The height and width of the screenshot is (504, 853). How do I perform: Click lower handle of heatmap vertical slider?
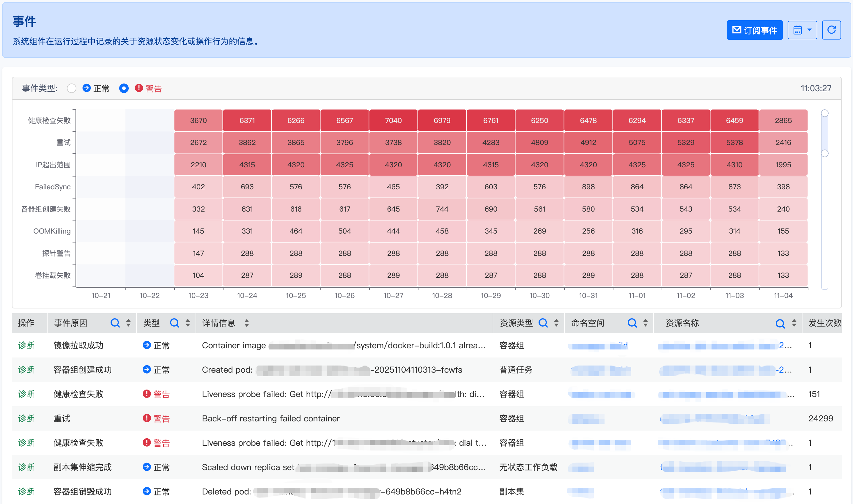pyautogui.click(x=824, y=154)
